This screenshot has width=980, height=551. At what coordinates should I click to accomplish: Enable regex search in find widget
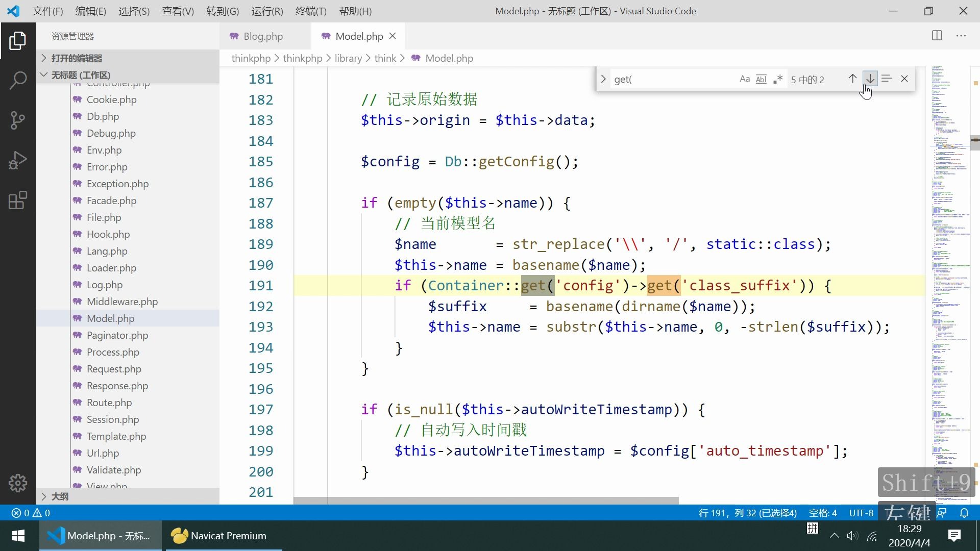click(777, 79)
